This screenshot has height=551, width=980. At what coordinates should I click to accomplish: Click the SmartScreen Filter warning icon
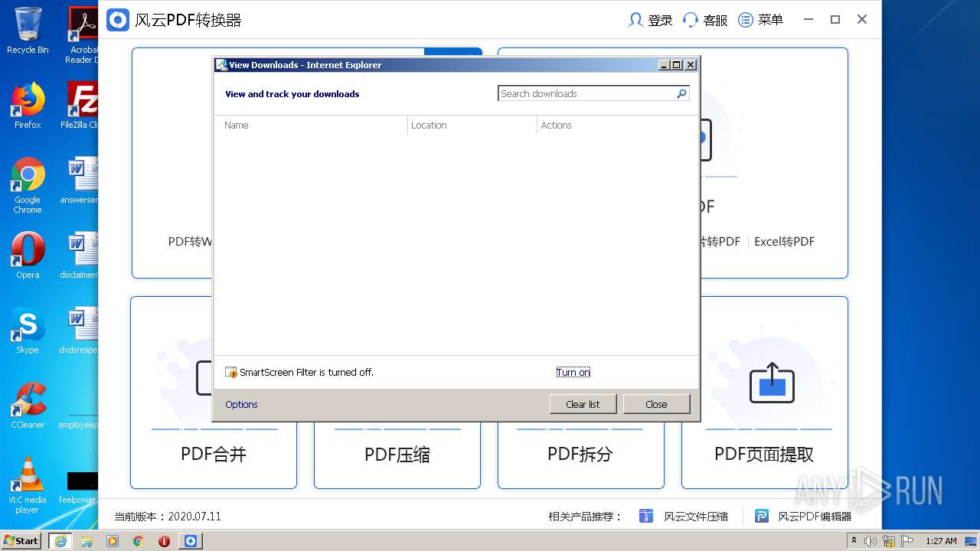[x=231, y=372]
